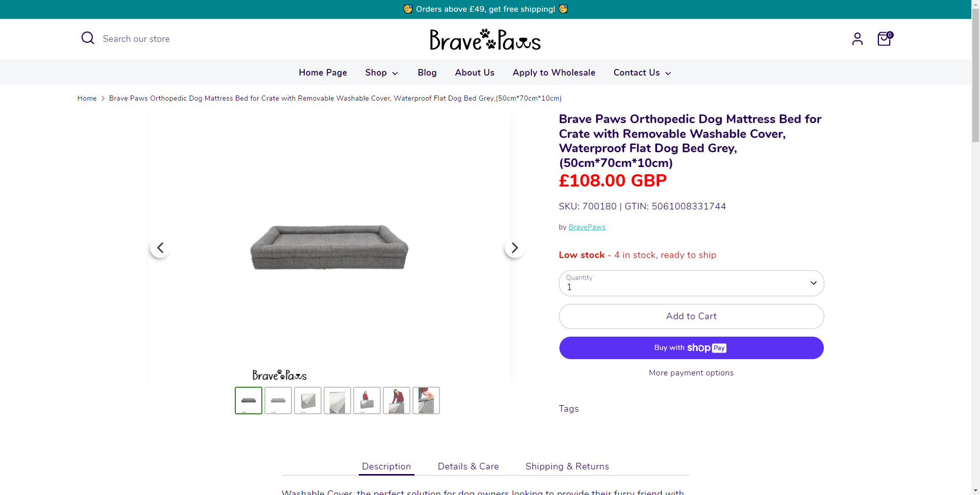Image resolution: width=980 pixels, height=495 pixels.
Task: Buy with Shop Pay button
Action: tap(691, 348)
